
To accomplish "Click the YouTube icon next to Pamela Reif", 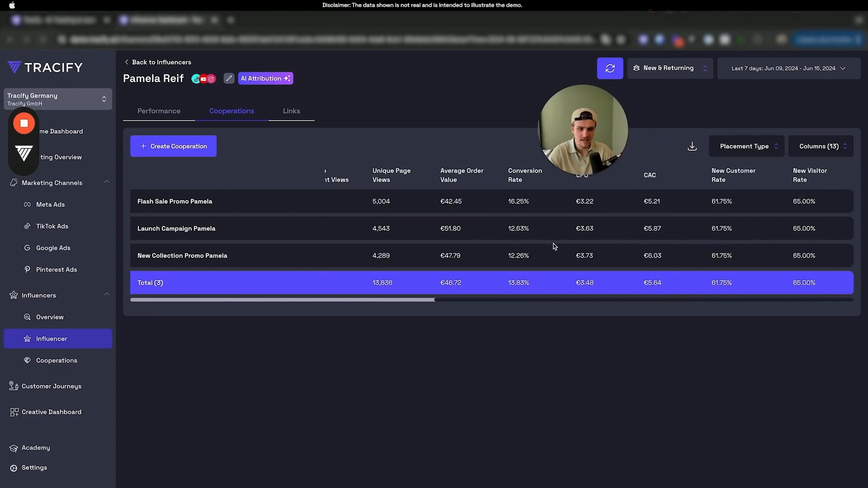I will coord(203,79).
